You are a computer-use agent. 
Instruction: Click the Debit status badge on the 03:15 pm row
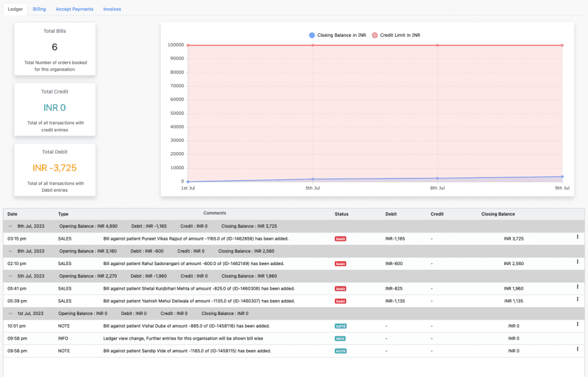pyautogui.click(x=341, y=239)
